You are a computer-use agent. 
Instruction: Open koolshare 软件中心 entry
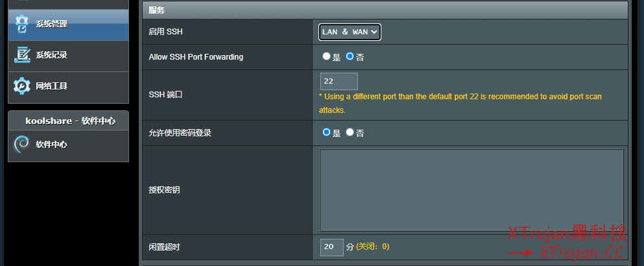click(x=52, y=145)
